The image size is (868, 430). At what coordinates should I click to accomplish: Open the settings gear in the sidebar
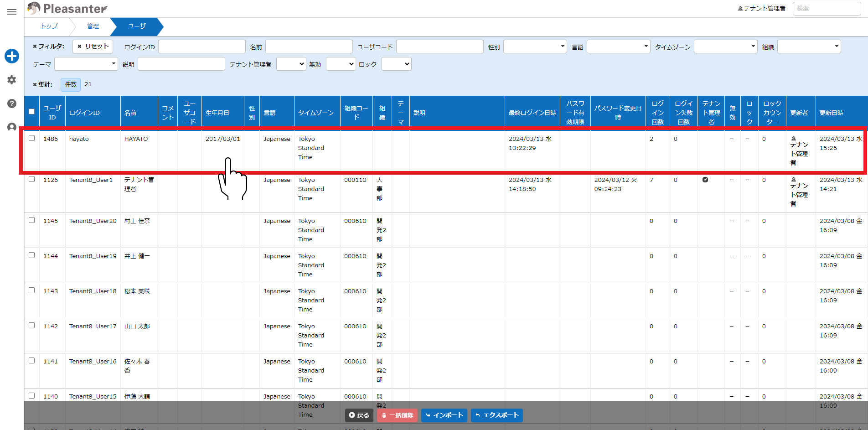(x=12, y=80)
